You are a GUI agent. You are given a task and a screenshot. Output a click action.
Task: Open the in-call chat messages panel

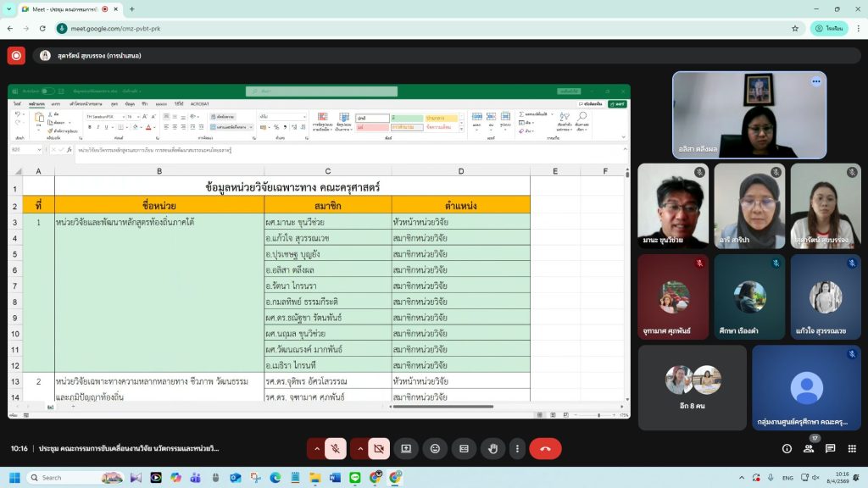[x=831, y=449]
